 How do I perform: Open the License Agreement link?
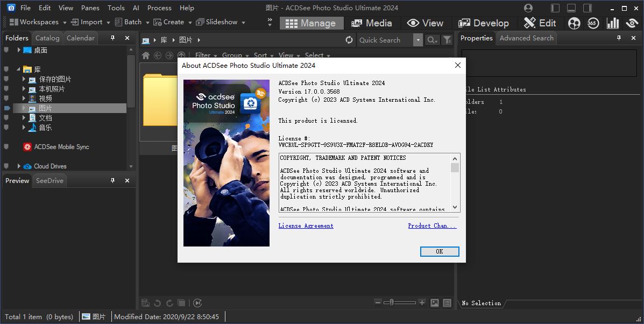pyautogui.click(x=306, y=226)
